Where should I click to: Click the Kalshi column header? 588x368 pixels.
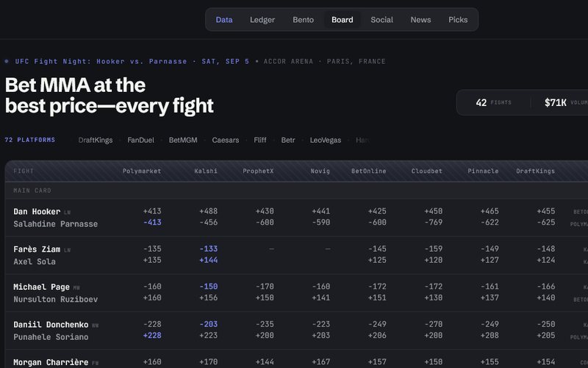206,171
